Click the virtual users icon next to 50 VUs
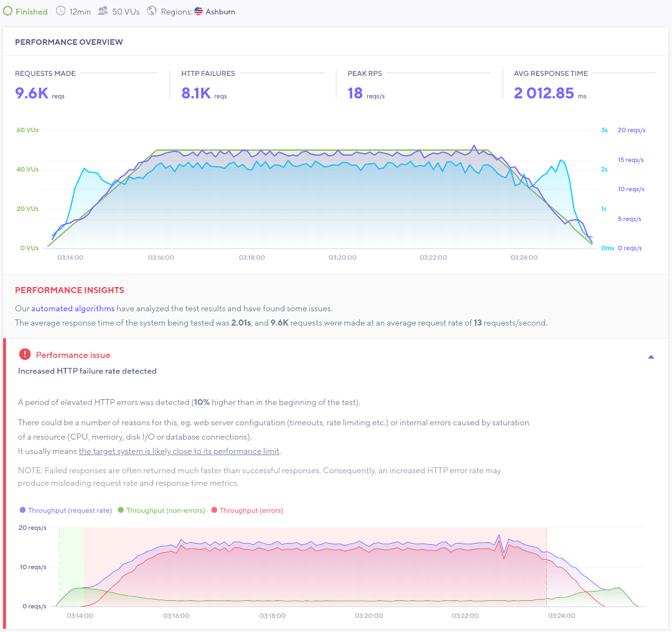Viewport: 672px width, 632px height. (101, 11)
